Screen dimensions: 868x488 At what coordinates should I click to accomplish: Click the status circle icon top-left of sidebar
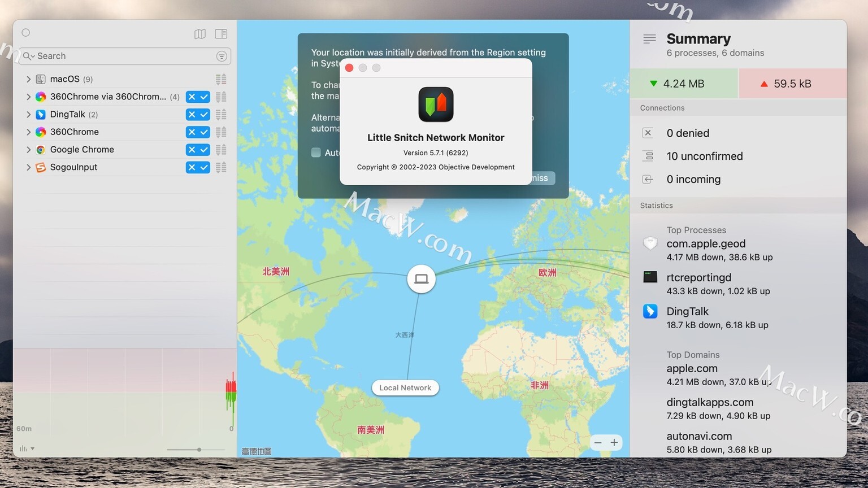click(26, 33)
